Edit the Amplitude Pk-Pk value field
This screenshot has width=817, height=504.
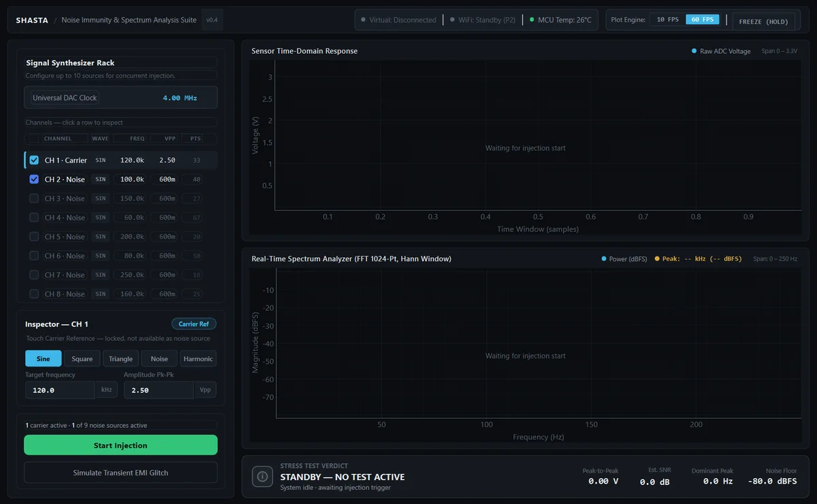click(159, 390)
